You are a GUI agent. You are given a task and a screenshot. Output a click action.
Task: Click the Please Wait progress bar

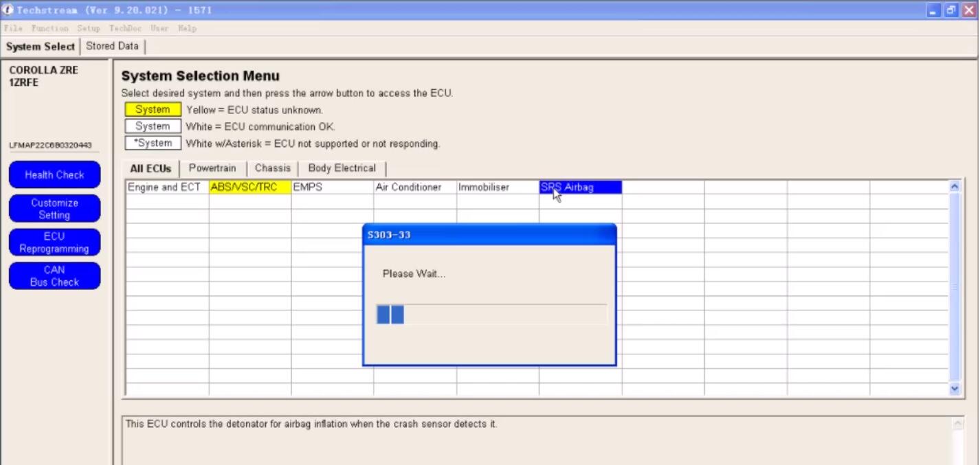pos(491,315)
